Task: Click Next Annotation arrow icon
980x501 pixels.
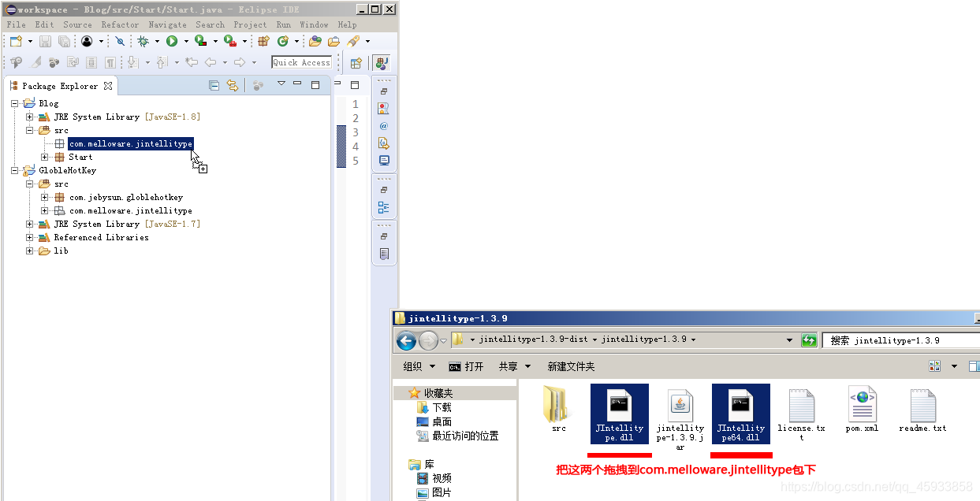Action: pos(132,62)
